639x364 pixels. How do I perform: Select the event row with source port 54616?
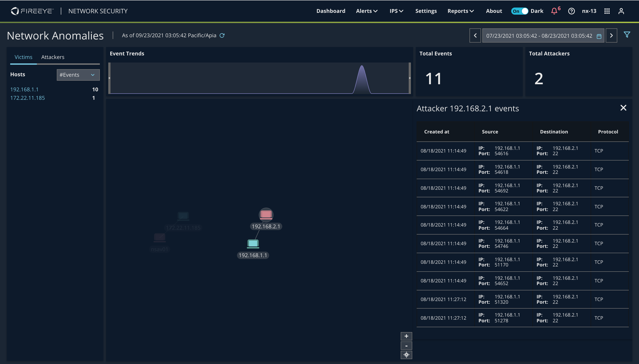click(x=523, y=151)
